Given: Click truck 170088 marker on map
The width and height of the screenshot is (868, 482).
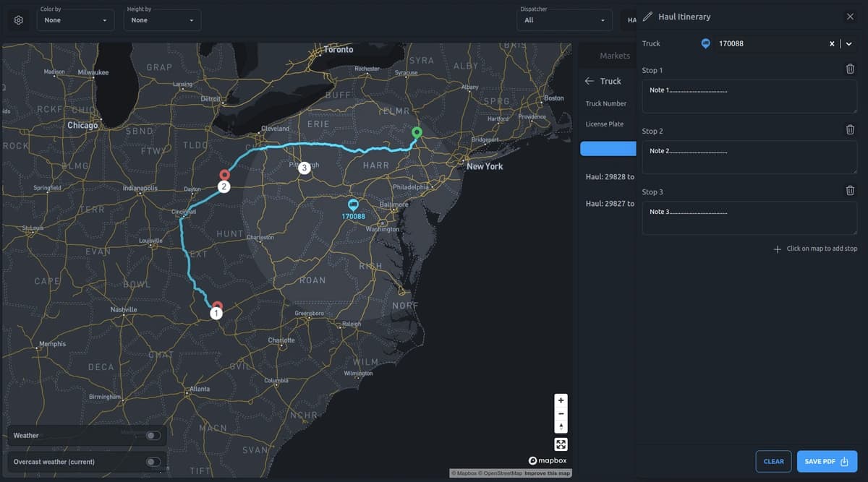Looking at the screenshot, I should pyautogui.click(x=353, y=205).
